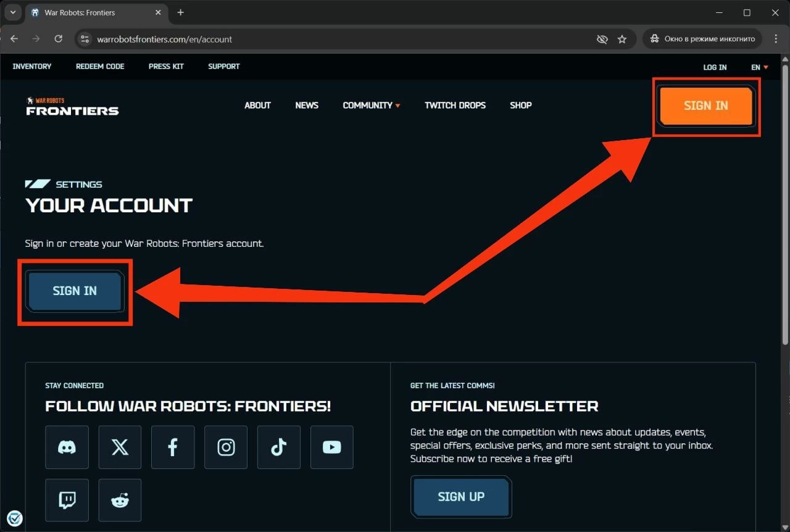790x532 pixels.
Task: Click the Twitch social icon
Action: 67,501
